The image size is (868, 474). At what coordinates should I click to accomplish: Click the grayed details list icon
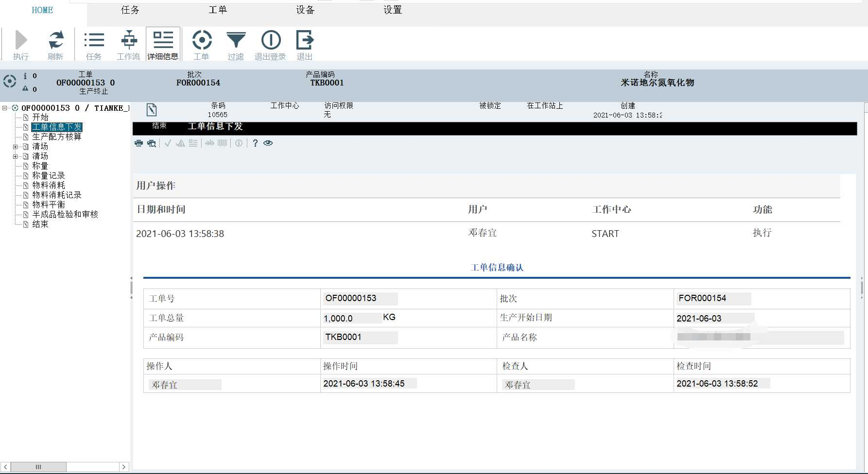[193, 143]
